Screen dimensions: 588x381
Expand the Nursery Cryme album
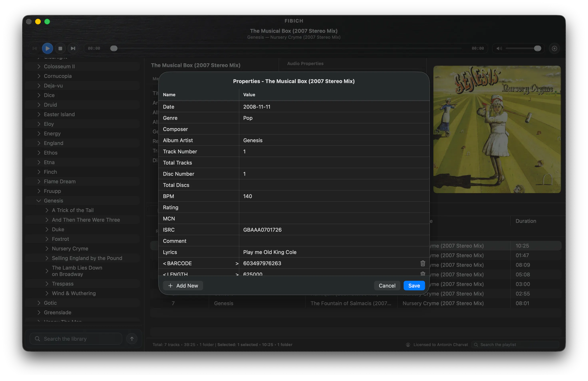click(x=47, y=249)
